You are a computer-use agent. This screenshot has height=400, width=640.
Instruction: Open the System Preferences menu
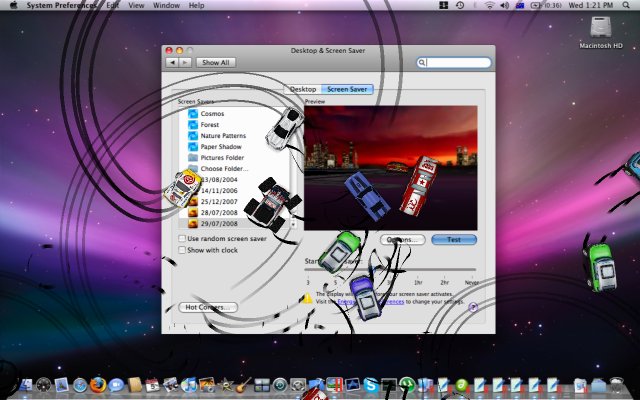[62, 5]
